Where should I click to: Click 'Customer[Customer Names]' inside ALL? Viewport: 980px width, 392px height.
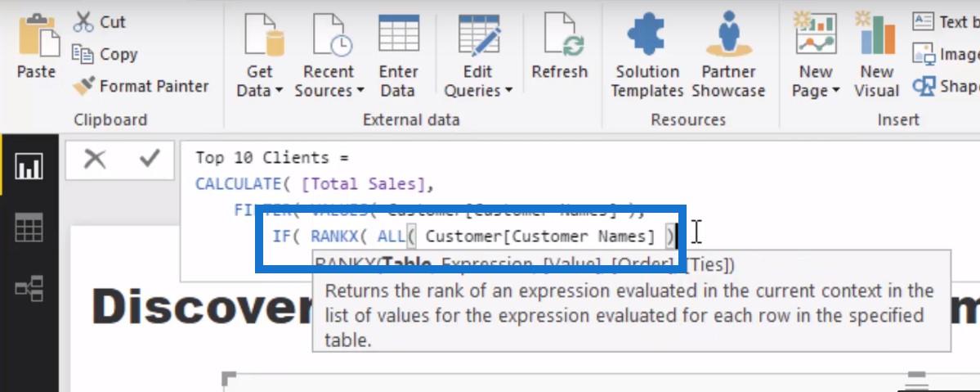click(540, 237)
